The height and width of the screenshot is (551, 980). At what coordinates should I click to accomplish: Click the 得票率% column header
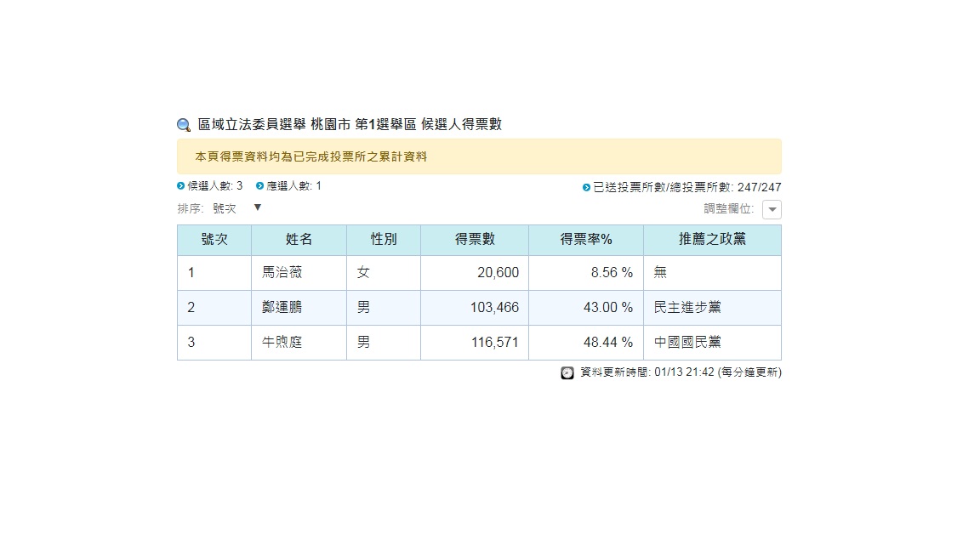tap(586, 240)
